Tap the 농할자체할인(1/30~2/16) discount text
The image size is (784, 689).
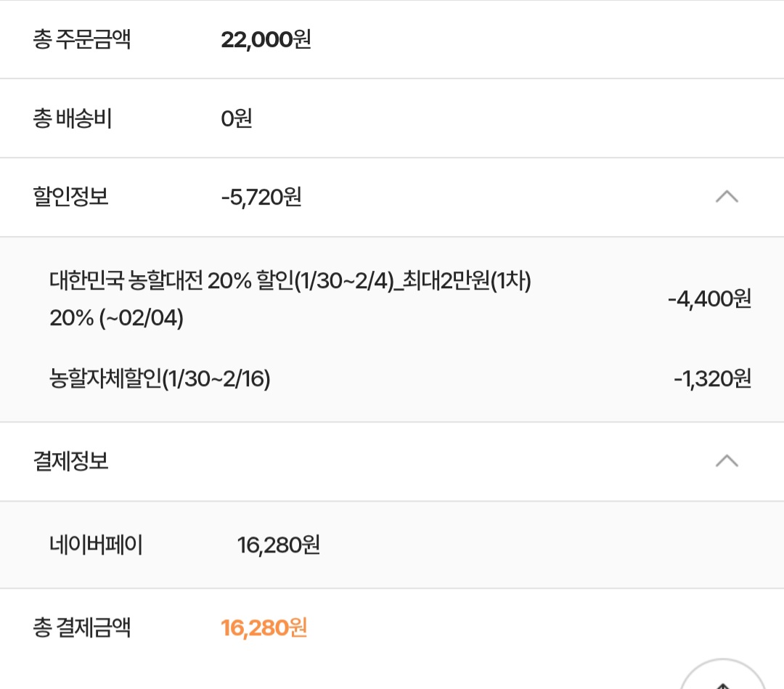tap(160, 379)
